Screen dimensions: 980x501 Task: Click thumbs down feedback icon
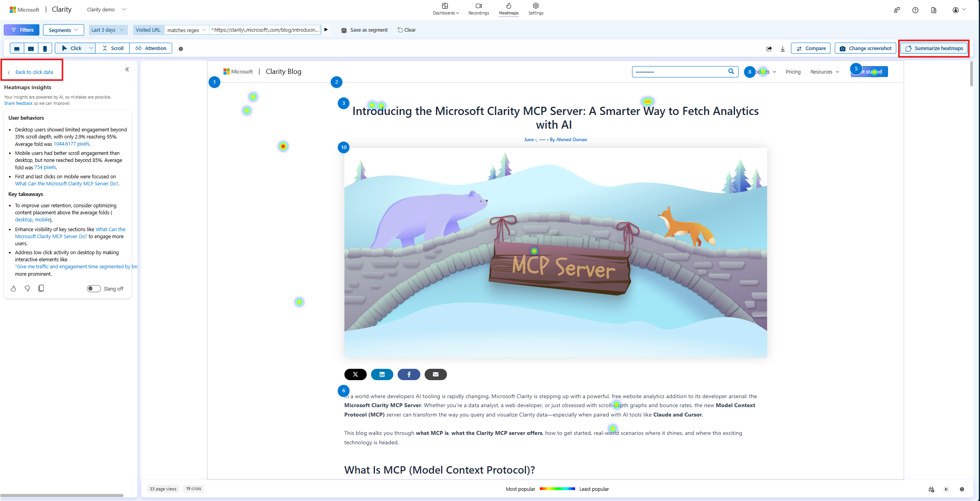coord(27,289)
